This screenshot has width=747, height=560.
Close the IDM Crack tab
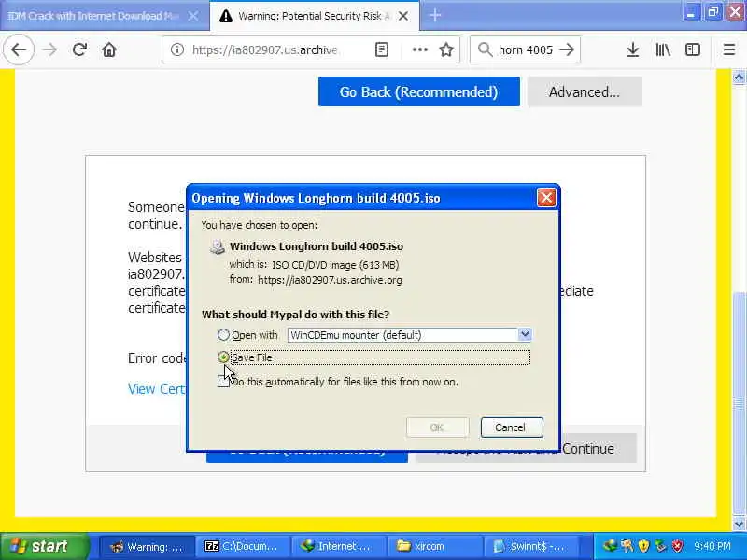coord(193,16)
